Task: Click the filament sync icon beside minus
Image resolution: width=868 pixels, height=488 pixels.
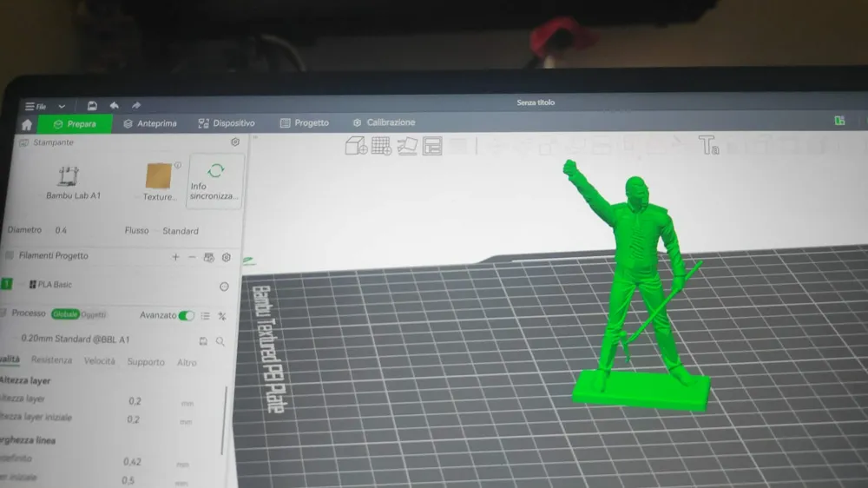Action: tap(208, 258)
